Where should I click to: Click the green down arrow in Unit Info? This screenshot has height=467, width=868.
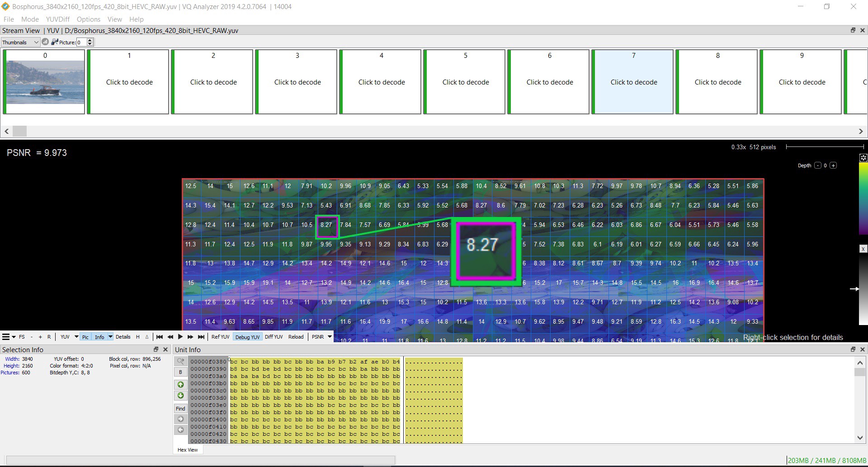point(180,396)
